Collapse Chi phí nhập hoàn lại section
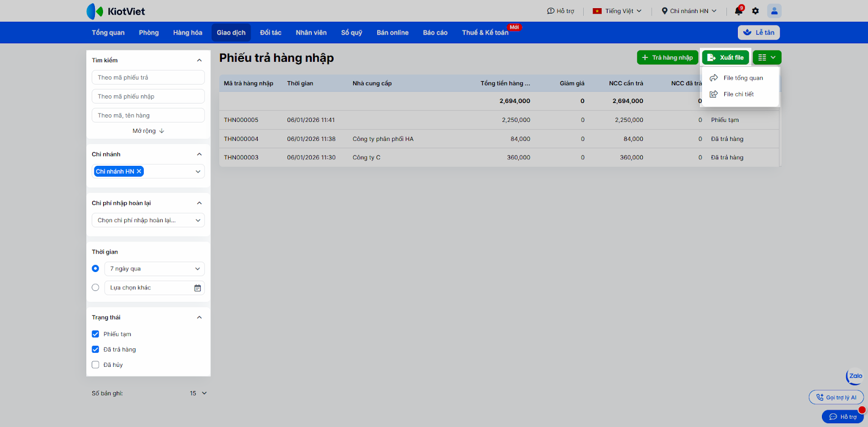Image resolution: width=868 pixels, height=427 pixels. click(x=199, y=203)
